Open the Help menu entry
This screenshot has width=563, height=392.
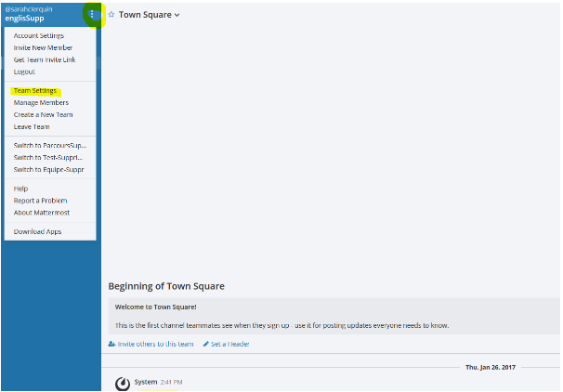click(x=20, y=189)
